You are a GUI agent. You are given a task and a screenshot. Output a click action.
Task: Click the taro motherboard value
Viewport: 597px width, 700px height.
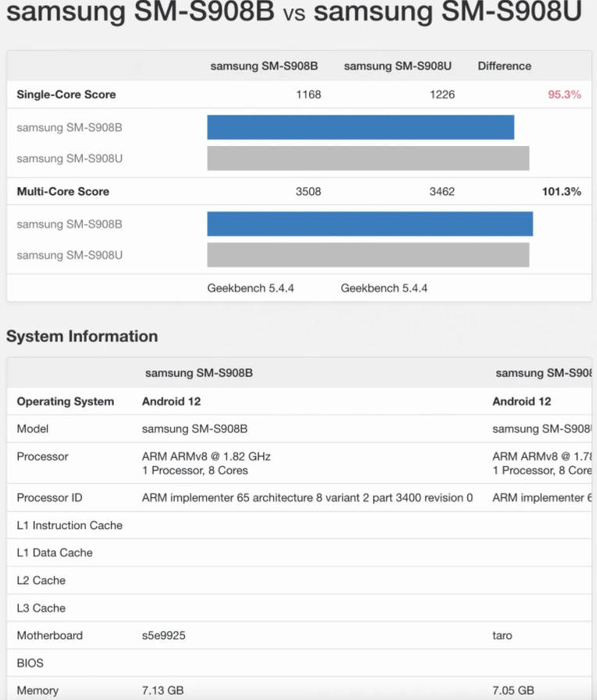coord(503,635)
